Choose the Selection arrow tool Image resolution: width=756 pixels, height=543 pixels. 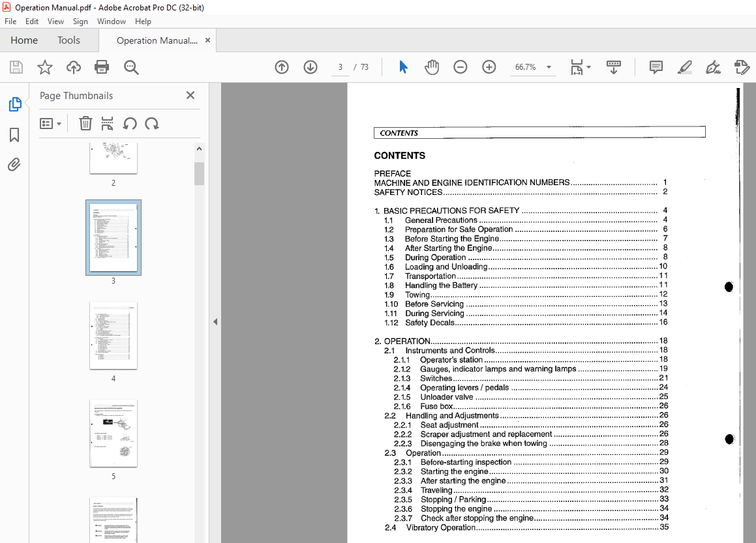pos(404,67)
